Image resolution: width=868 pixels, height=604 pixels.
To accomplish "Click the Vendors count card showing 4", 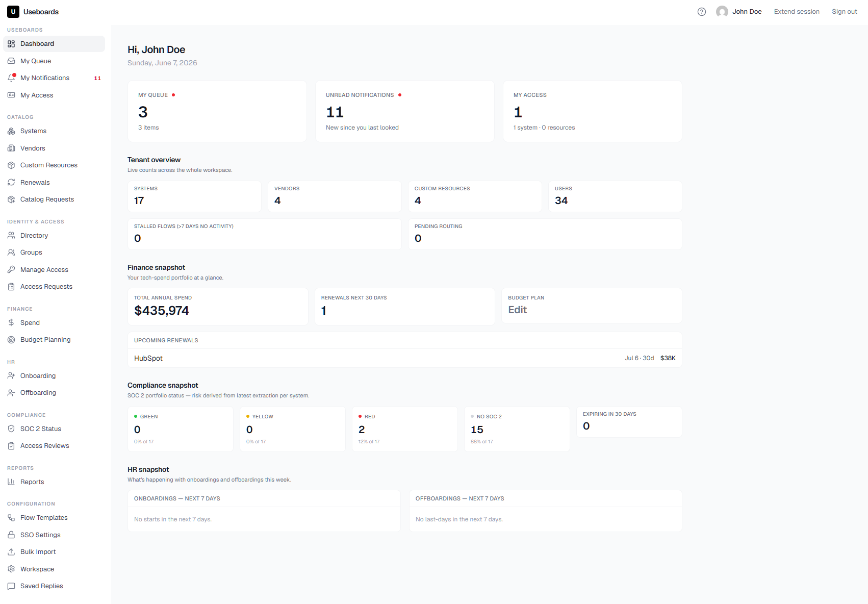I will coord(335,196).
